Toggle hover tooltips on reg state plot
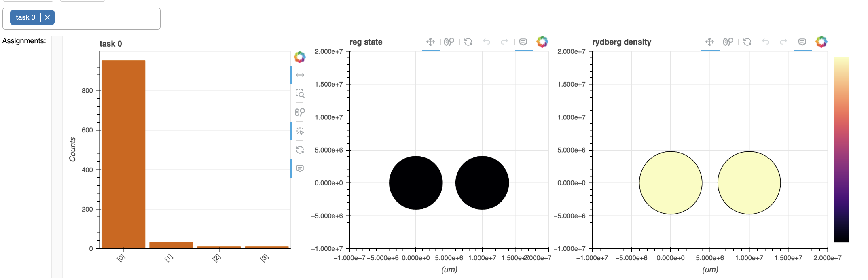 pyautogui.click(x=523, y=42)
